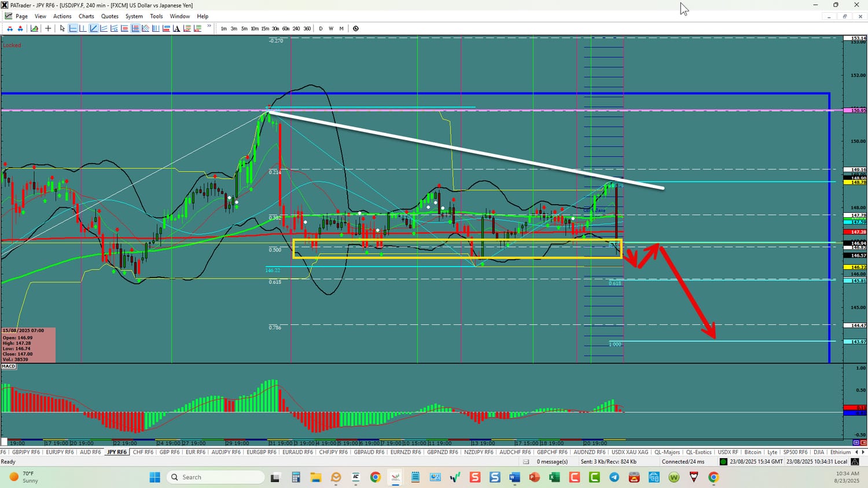This screenshot has height=488, width=868.
Task: Click the red 'Locked' label on chart
Action: coord(12,45)
